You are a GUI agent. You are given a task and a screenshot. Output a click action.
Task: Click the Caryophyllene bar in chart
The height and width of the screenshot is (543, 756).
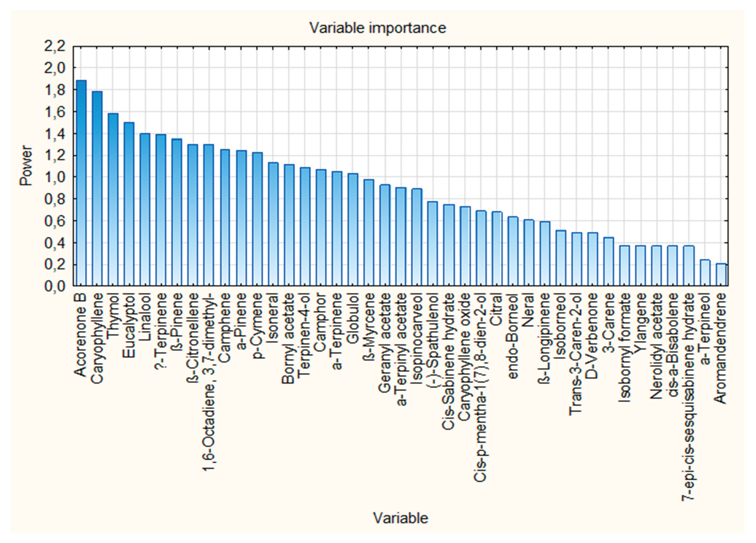click(x=97, y=189)
